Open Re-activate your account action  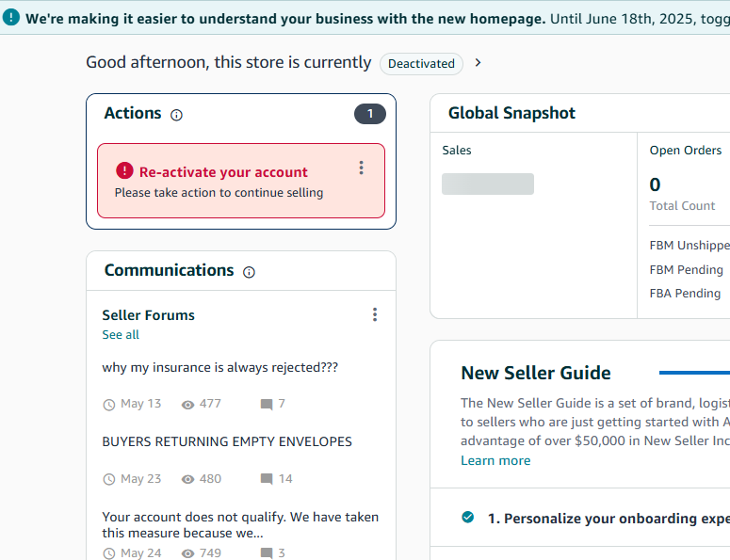coord(223,172)
